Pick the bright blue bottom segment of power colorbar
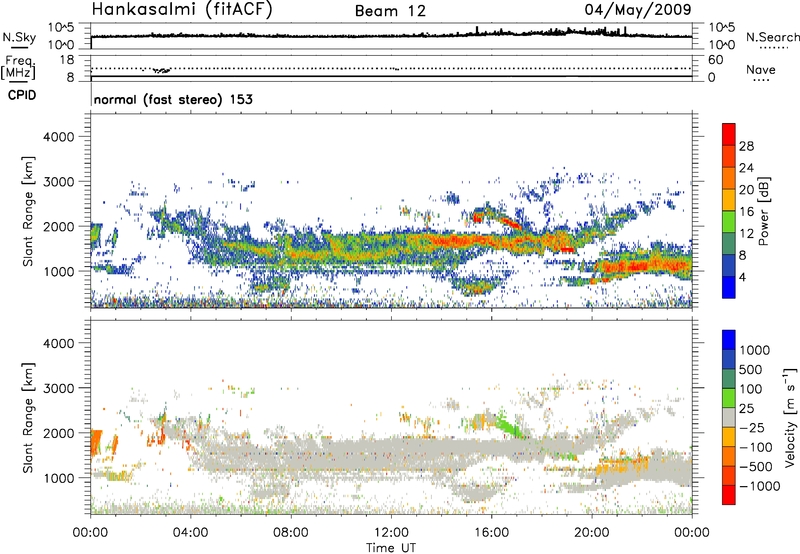Viewport: 800px width, 554px height. coord(729,288)
